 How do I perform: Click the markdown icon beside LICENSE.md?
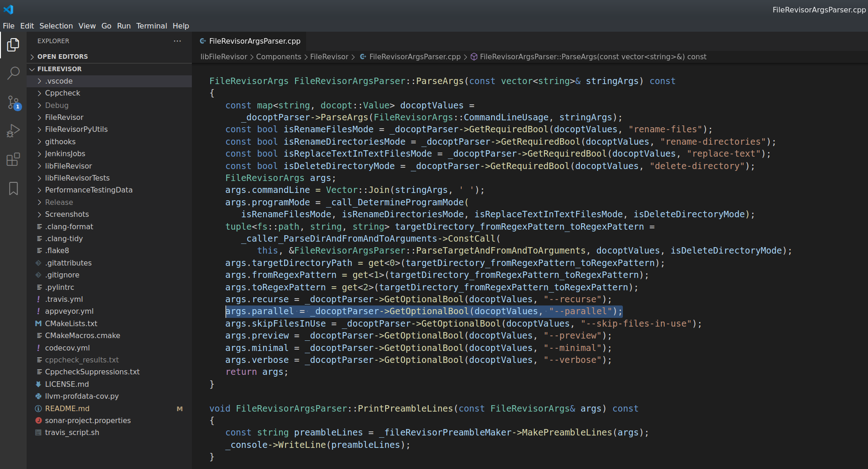tap(39, 384)
